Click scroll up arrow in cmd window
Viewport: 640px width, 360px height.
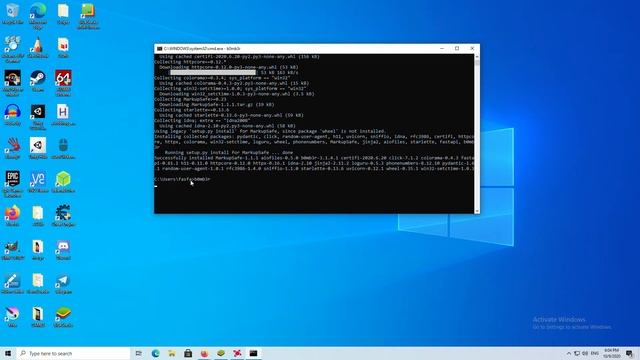click(x=477, y=57)
